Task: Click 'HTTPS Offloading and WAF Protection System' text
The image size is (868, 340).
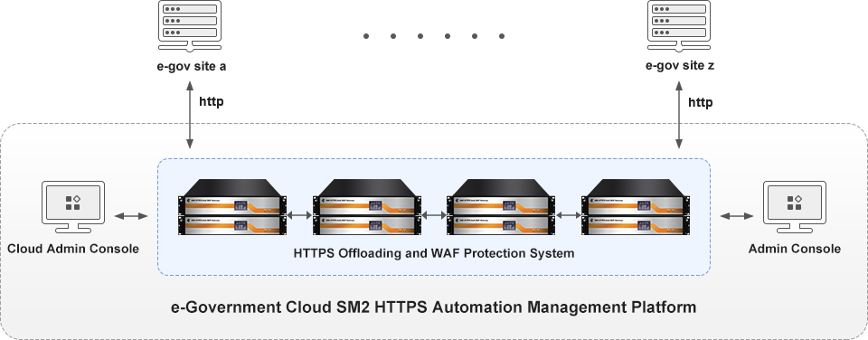Action: click(434, 253)
